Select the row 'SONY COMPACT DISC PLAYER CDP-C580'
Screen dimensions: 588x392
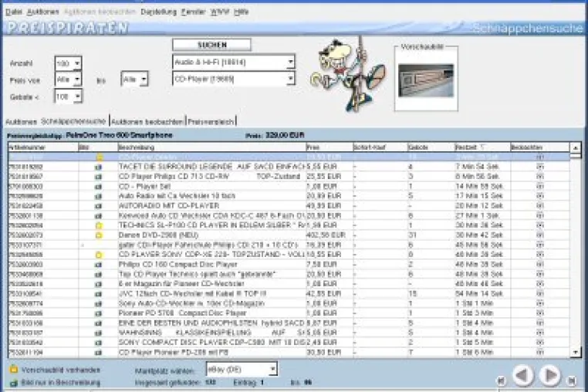point(289,343)
